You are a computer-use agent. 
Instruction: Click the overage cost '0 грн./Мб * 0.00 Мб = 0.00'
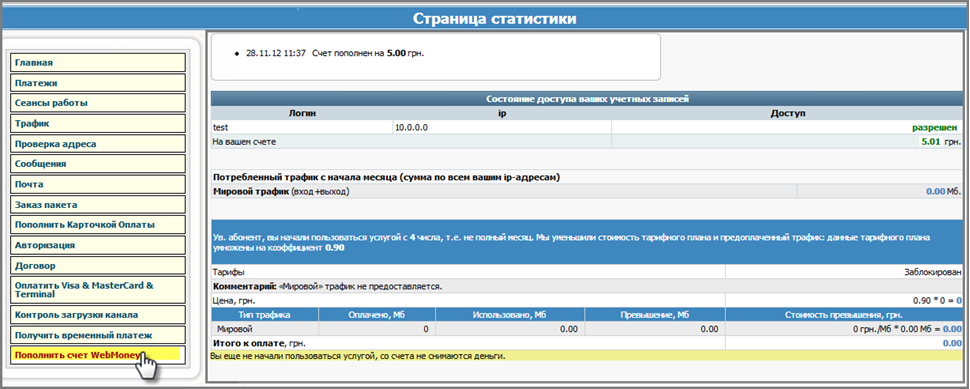907,329
